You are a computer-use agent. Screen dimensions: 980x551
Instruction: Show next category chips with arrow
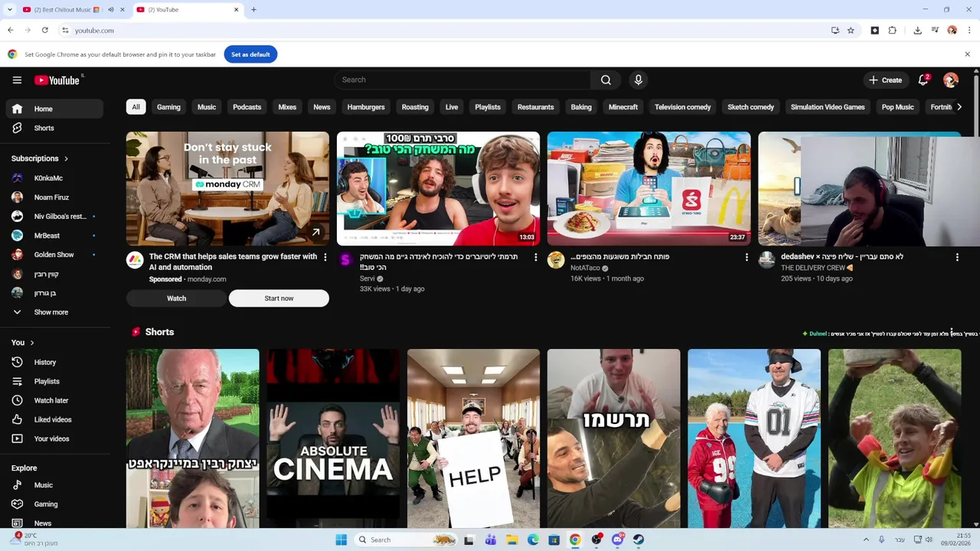[959, 107]
